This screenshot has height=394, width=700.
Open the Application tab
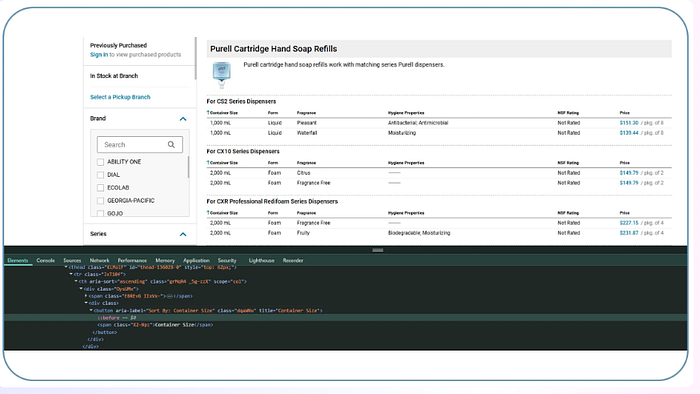tap(196, 261)
